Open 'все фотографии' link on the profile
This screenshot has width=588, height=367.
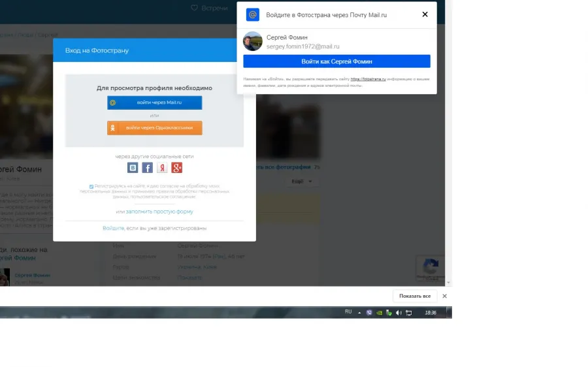[285, 167]
